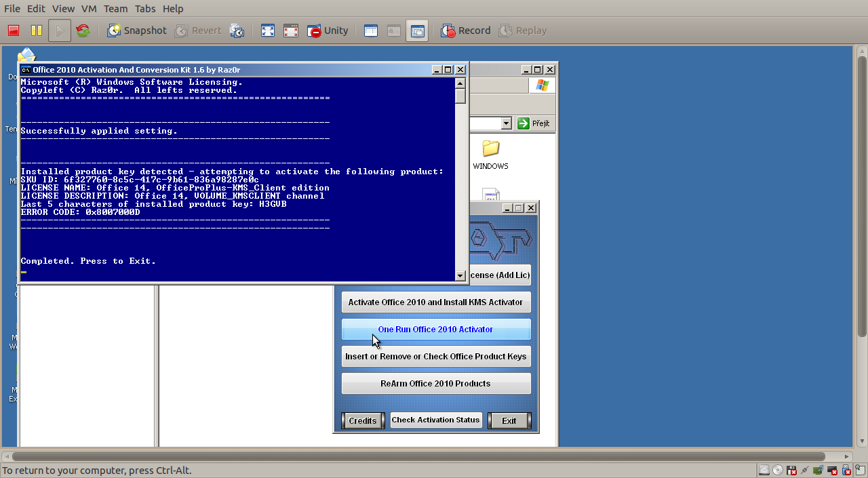
Task: Click the Exit button in the activator
Action: click(509, 420)
